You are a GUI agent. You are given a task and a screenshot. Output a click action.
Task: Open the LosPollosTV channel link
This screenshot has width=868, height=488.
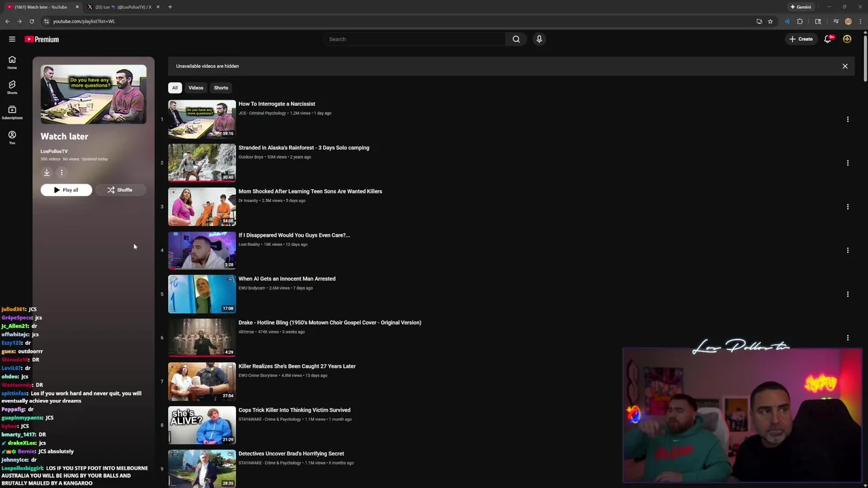click(54, 151)
